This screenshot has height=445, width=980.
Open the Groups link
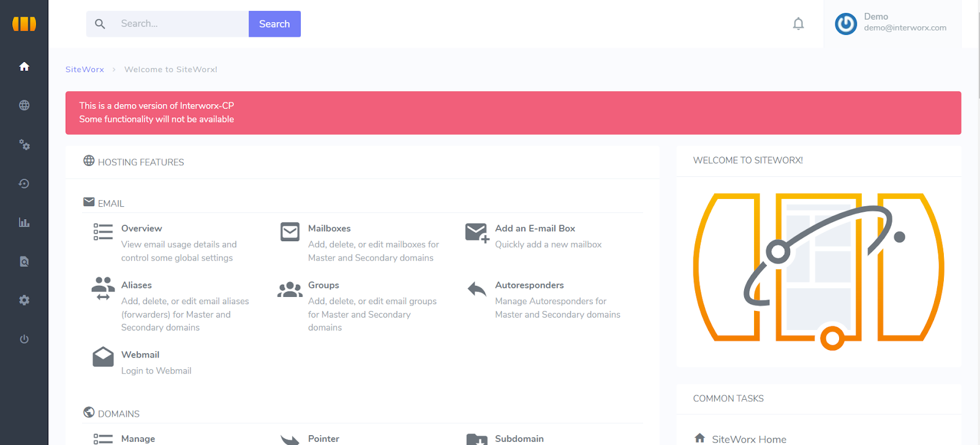pos(323,285)
